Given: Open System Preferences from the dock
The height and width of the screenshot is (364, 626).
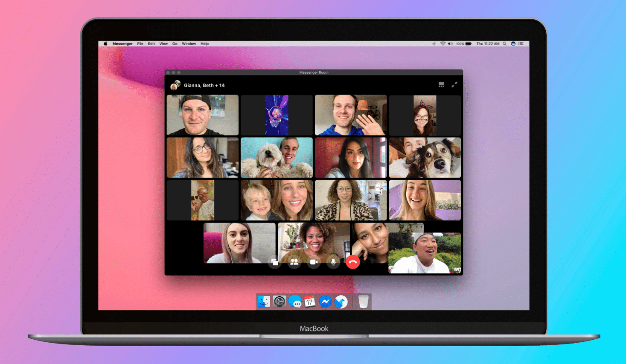Looking at the screenshot, I should click(280, 302).
